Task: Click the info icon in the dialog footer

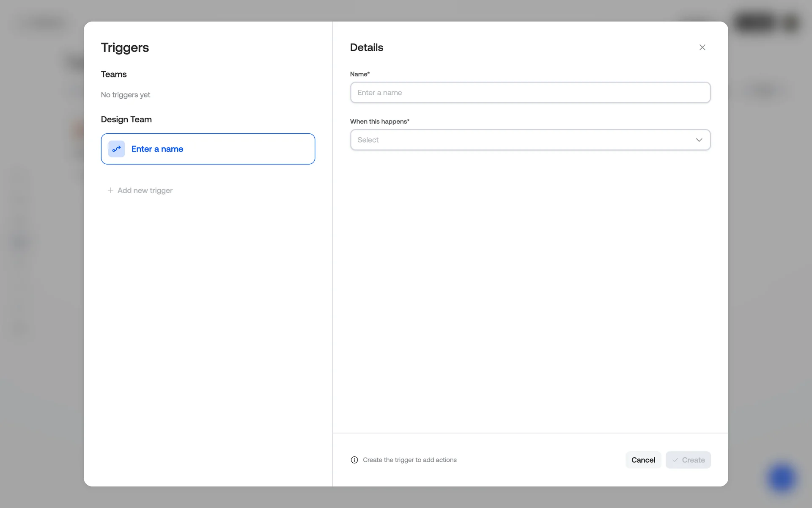Action: 354,460
